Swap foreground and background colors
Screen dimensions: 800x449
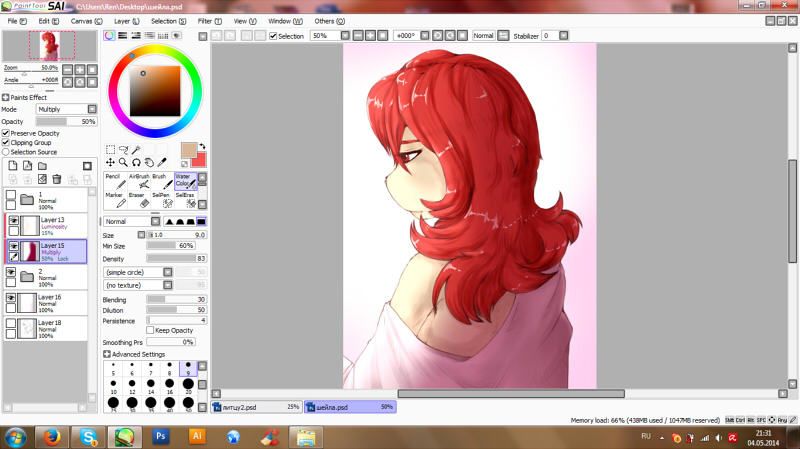[202, 146]
